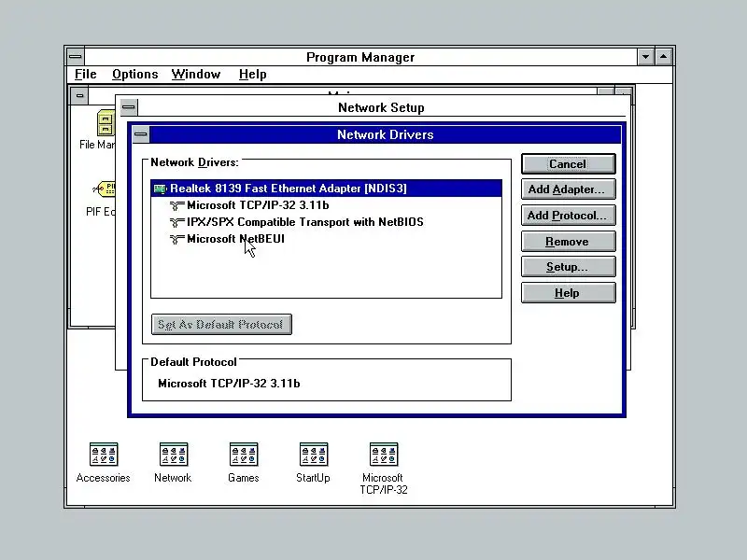Open Network Setup dialog control menu box

(129, 107)
